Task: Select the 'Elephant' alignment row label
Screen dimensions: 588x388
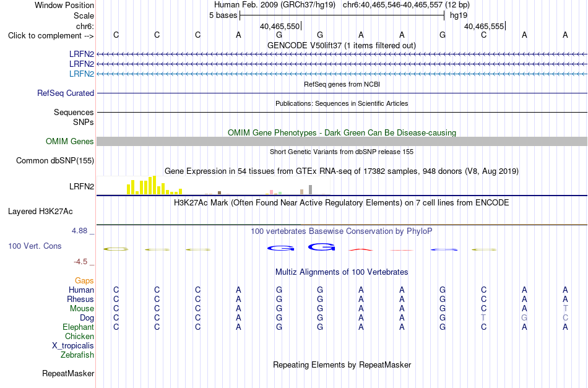Action: [x=78, y=327]
